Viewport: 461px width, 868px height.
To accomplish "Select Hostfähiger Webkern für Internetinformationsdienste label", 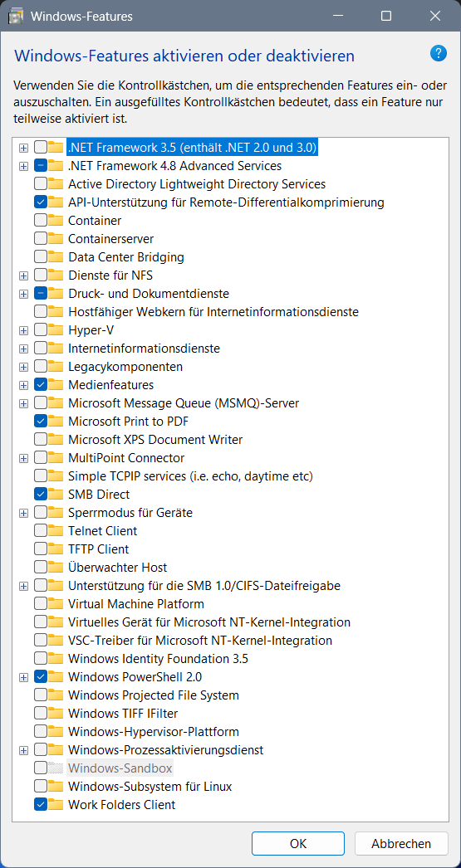I will [x=213, y=312].
